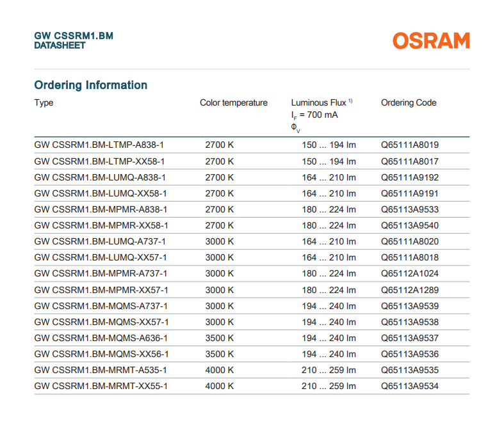Click the Color temperature column header
The height and width of the screenshot is (423, 504).
coord(234,103)
